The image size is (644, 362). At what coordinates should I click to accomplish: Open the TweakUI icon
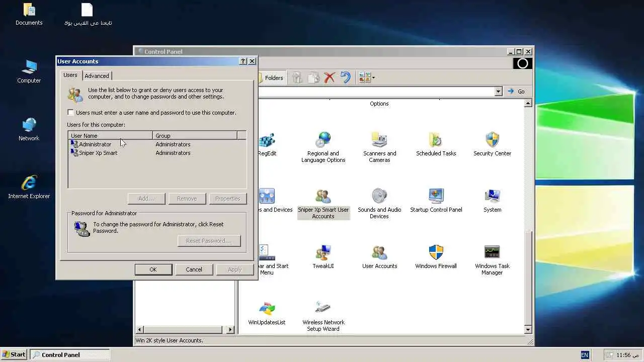pos(323,257)
